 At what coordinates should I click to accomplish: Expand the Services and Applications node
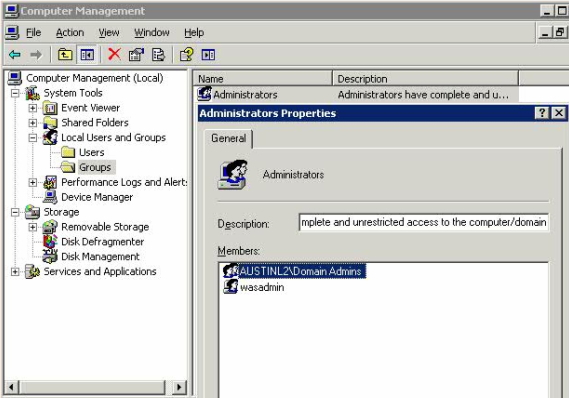15,271
